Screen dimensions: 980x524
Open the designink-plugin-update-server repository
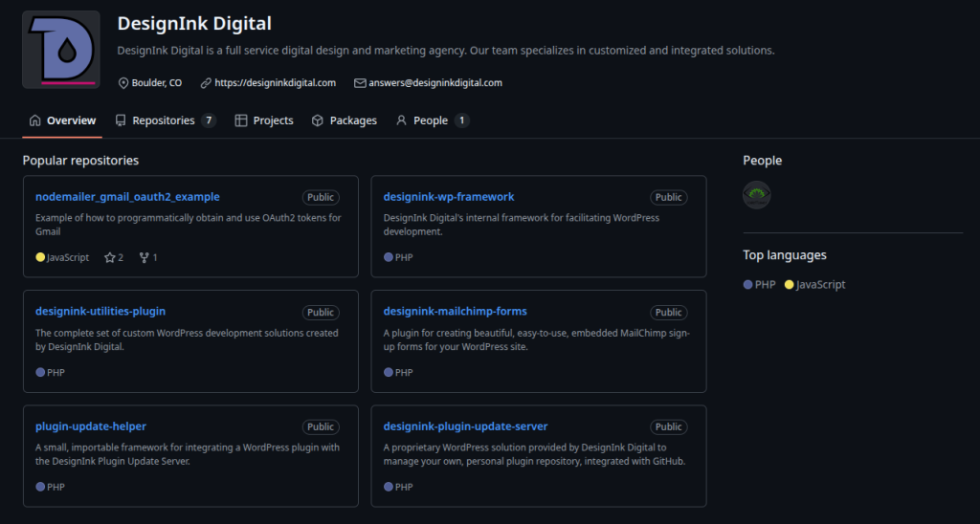tap(466, 426)
